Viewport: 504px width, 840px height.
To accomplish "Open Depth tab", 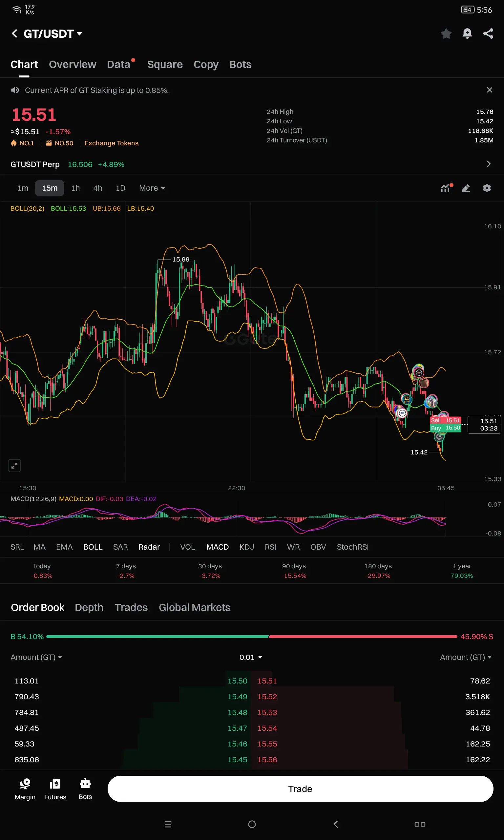I will pos(89,607).
